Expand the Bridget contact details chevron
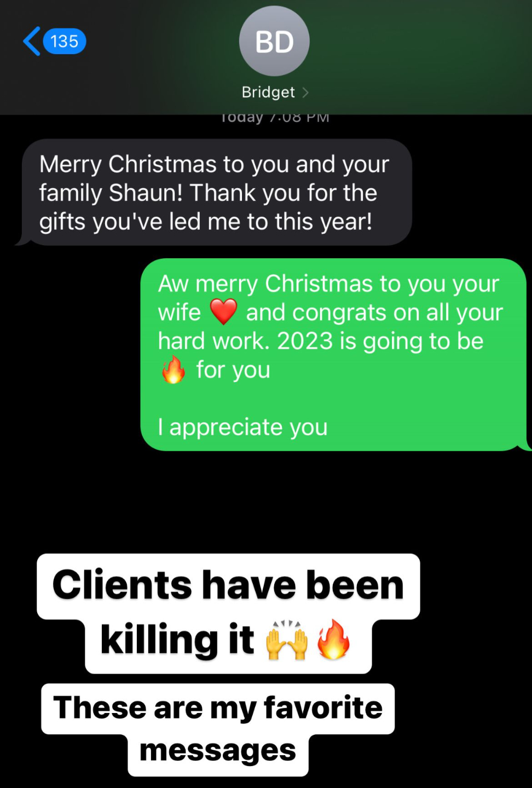Image resolution: width=532 pixels, height=788 pixels. (305, 92)
